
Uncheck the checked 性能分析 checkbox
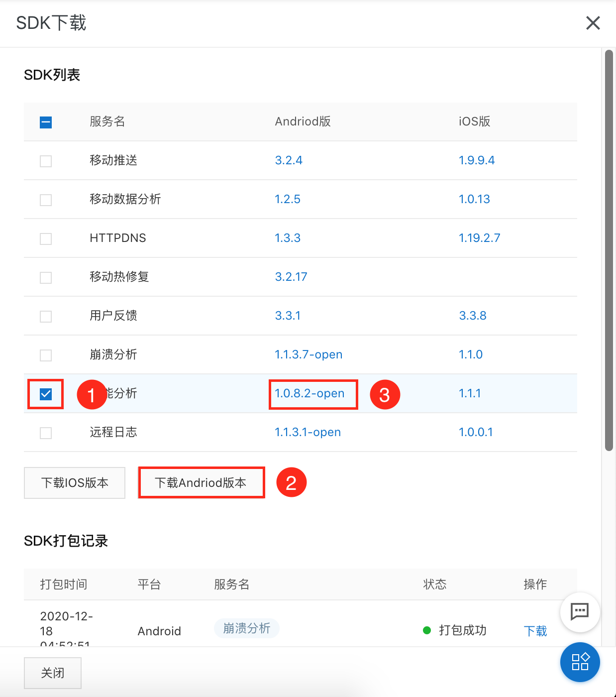pyautogui.click(x=46, y=394)
